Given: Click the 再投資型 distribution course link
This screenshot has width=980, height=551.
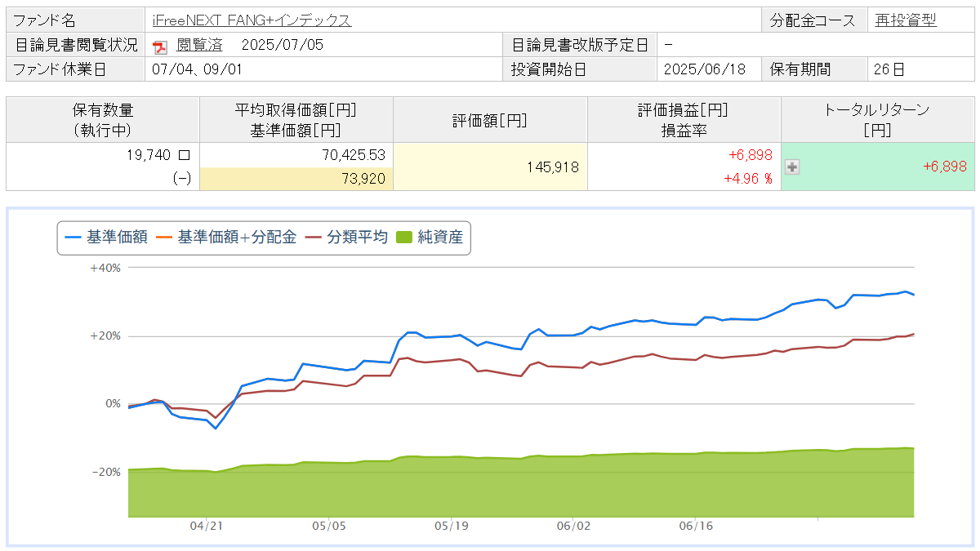Looking at the screenshot, I should pyautogui.click(x=906, y=21).
